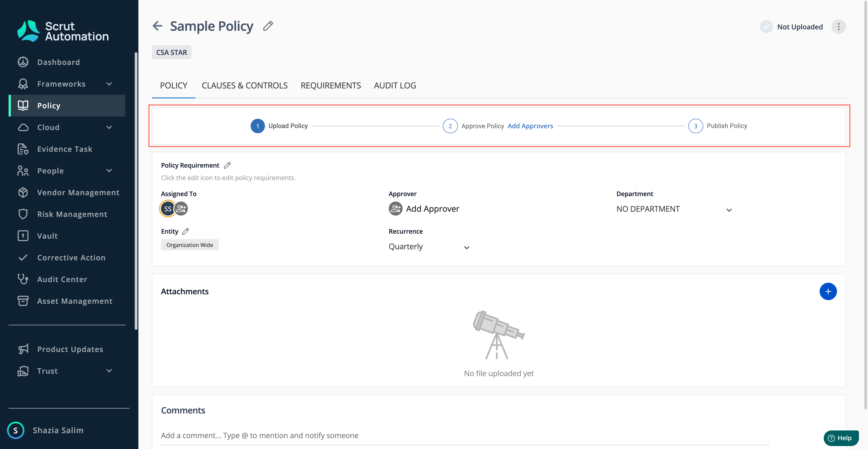Click the Not Uploaded status text
868x449 pixels.
(x=800, y=27)
